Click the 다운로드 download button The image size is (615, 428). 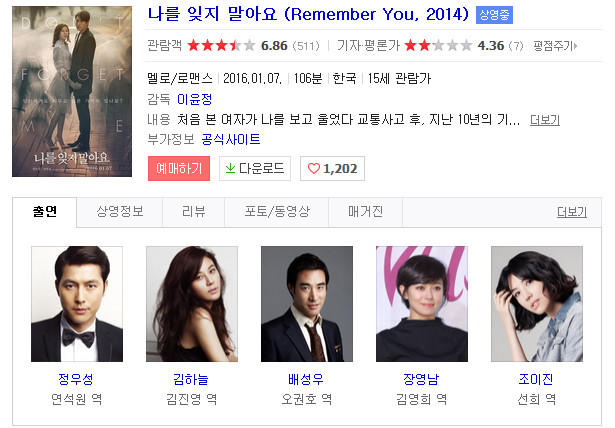click(x=255, y=168)
